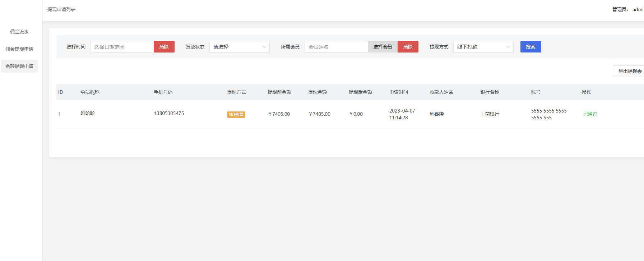Click the green 已通过 status link
This screenshot has height=261, width=644.
(590, 114)
